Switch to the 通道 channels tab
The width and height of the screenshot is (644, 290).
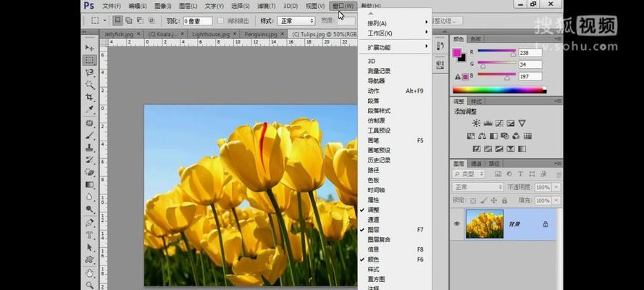(477, 163)
